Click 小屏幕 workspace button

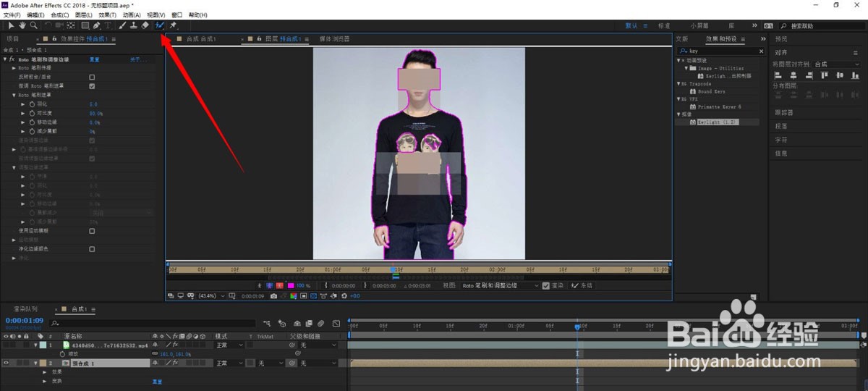pos(699,25)
